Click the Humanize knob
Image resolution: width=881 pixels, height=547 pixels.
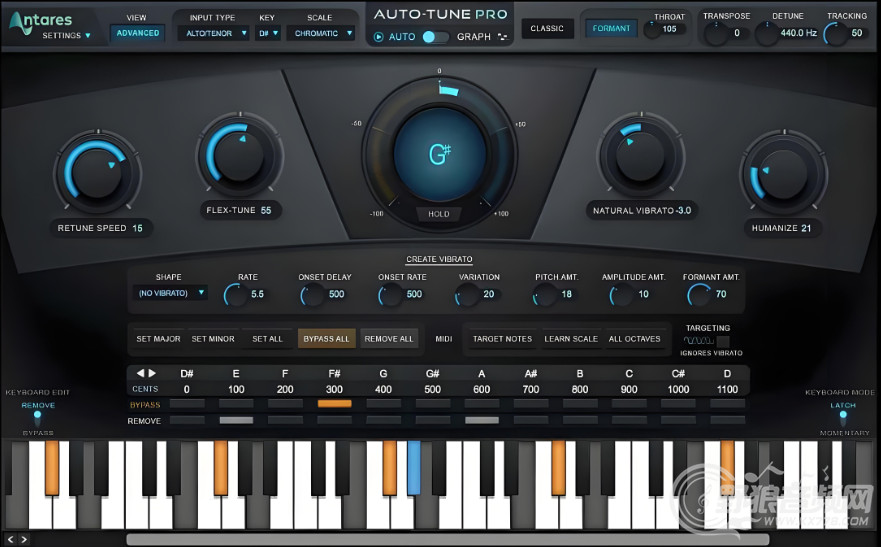tap(783, 172)
